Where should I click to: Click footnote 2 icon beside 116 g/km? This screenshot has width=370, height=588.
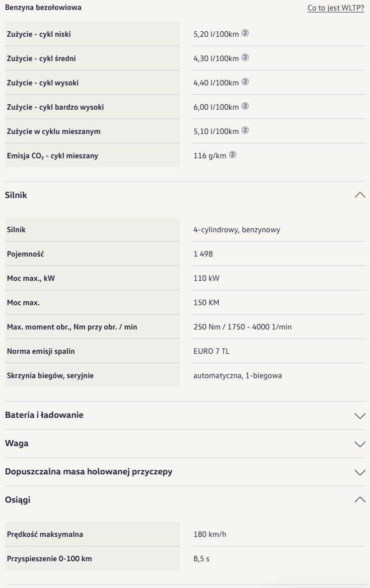pos(232,154)
